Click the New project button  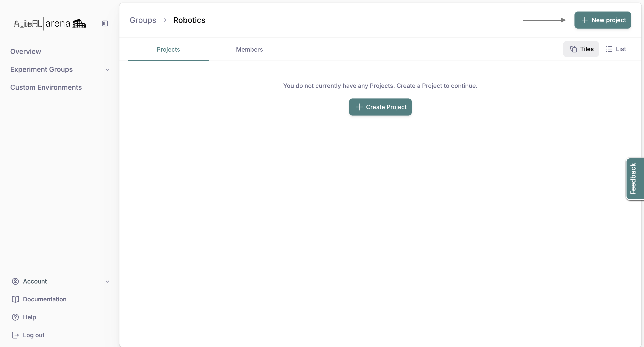603,20
